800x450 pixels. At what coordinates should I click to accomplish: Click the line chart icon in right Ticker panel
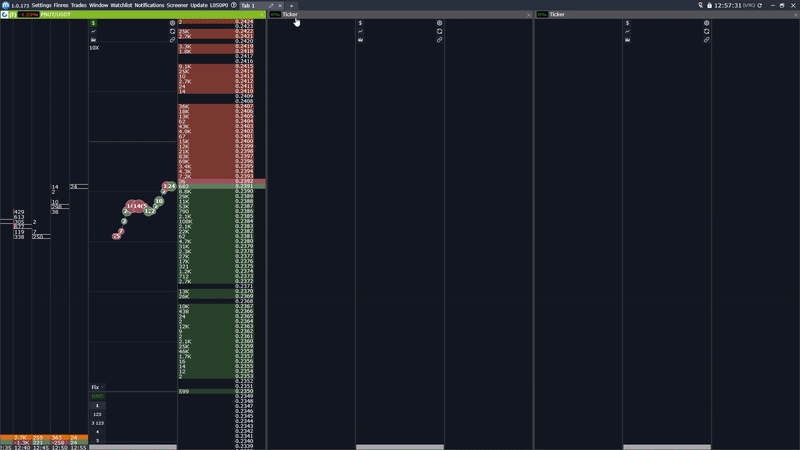point(627,31)
